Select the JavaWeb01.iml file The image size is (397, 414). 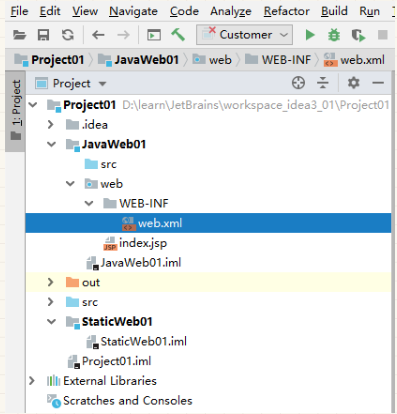(208, 263)
